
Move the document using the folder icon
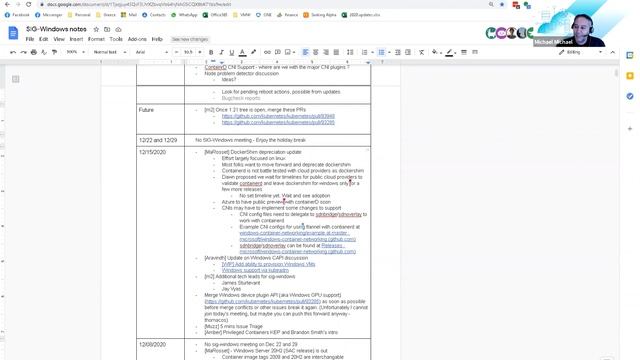click(x=107, y=29)
